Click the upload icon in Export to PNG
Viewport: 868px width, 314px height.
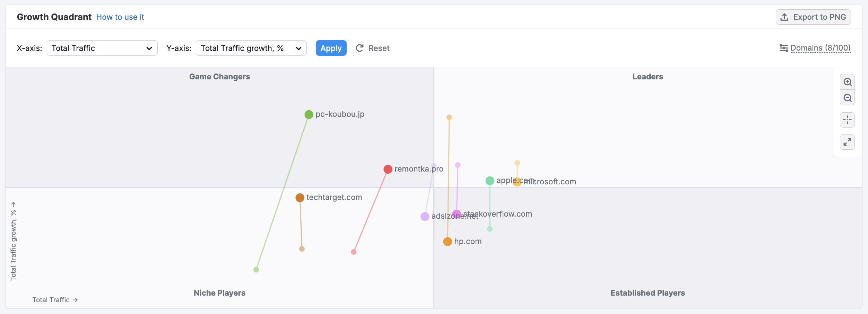point(784,17)
